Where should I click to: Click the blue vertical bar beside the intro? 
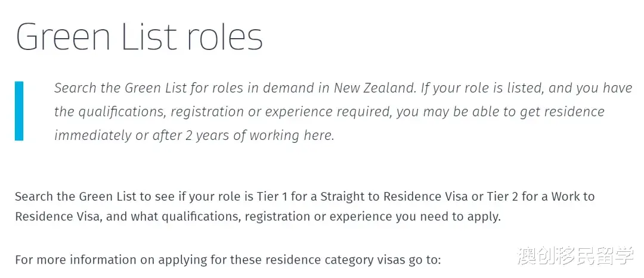click(x=19, y=111)
